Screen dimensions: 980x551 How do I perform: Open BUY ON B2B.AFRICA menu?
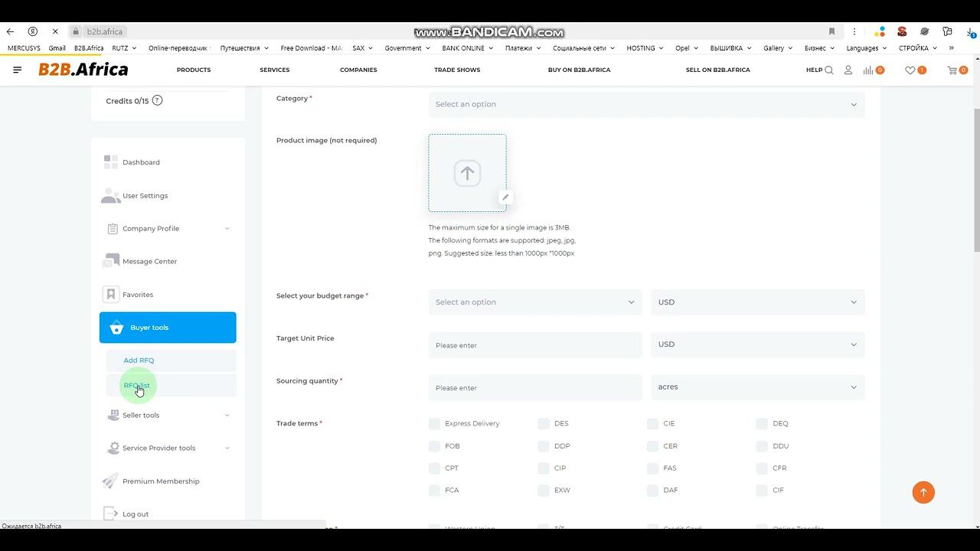pos(579,70)
